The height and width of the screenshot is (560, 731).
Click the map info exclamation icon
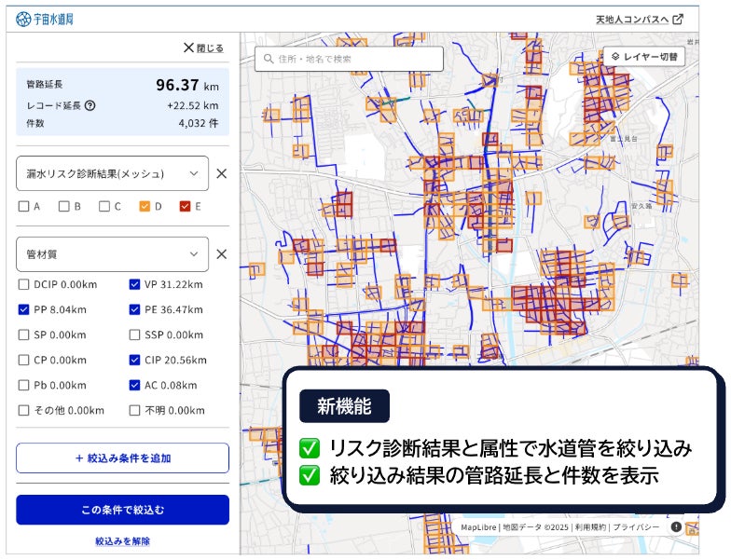coord(676,527)
